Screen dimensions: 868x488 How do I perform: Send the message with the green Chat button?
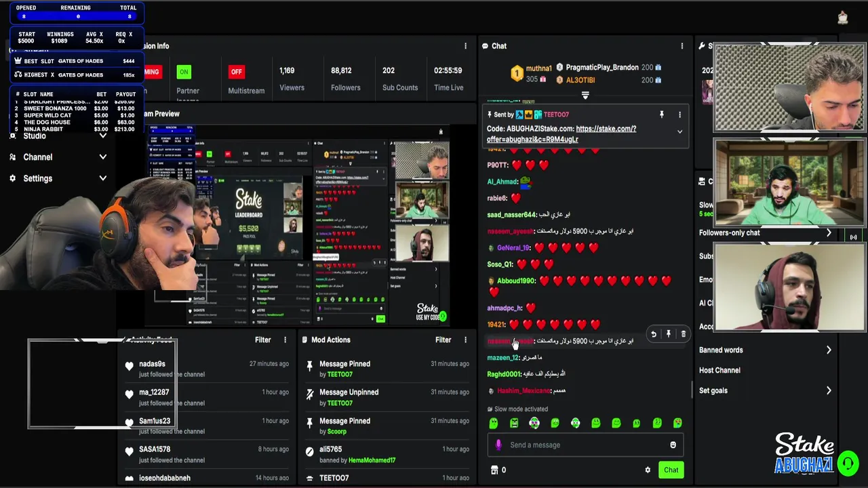tap(671, 470)
